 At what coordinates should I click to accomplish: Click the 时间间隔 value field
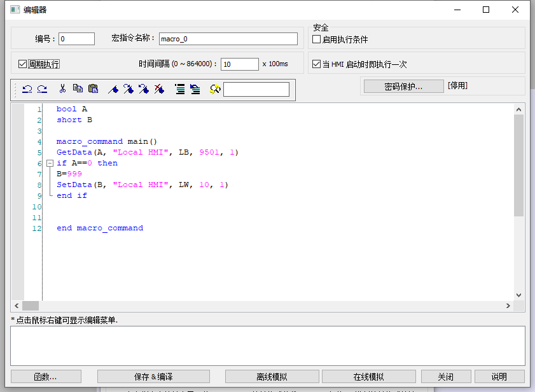(239, 64)
